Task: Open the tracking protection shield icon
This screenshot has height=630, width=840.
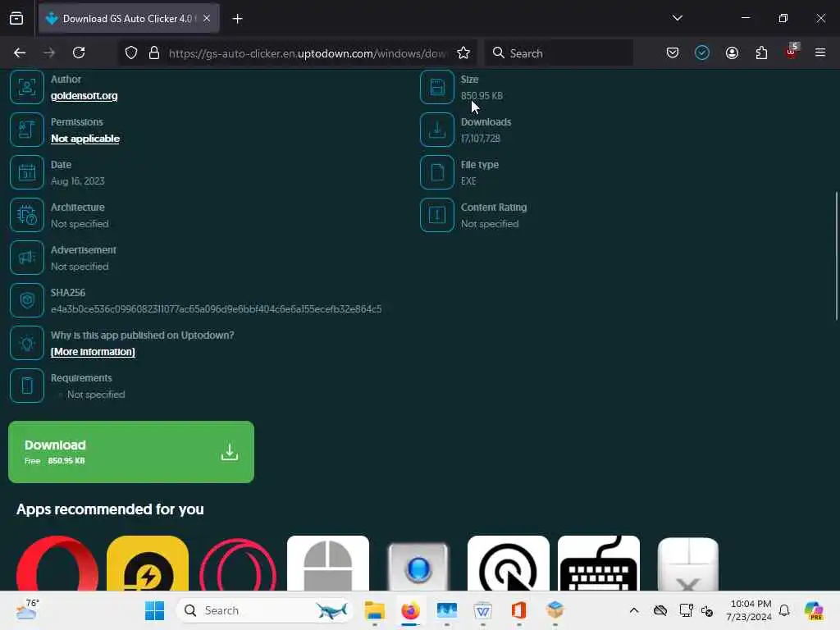Action: 131,53
